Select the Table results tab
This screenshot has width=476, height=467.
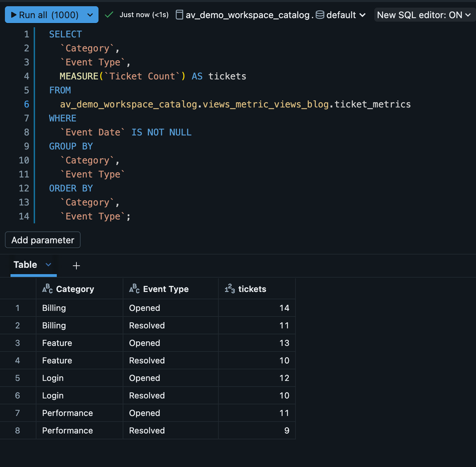25,265
